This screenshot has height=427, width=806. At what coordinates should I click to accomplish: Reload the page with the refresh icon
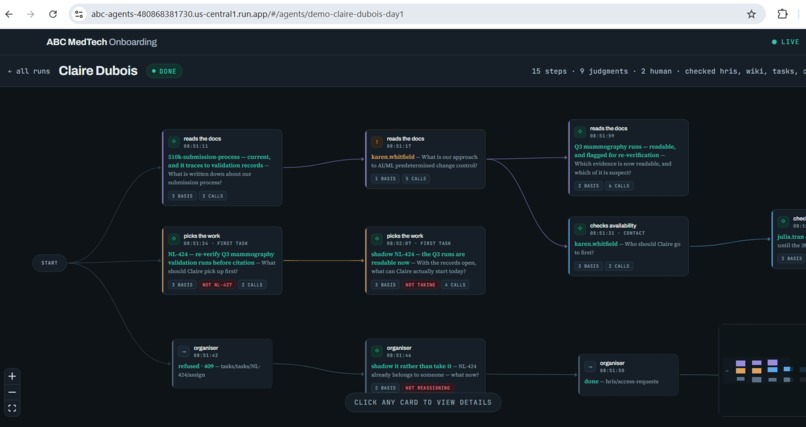53,14
